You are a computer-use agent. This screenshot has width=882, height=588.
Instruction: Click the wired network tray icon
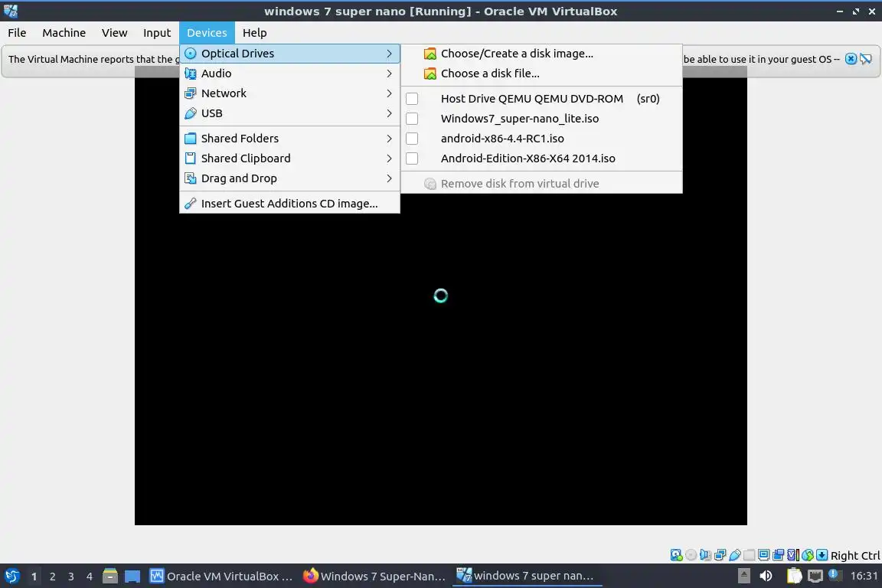point(815,576)
